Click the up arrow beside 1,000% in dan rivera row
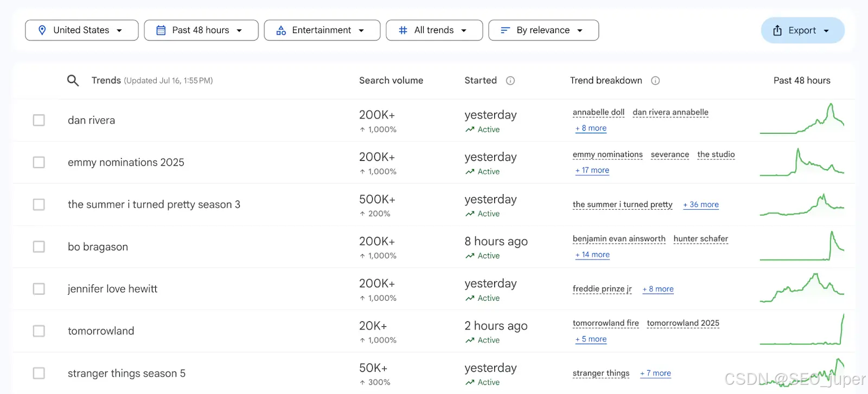The image size is (868, 394). (362, 130)
